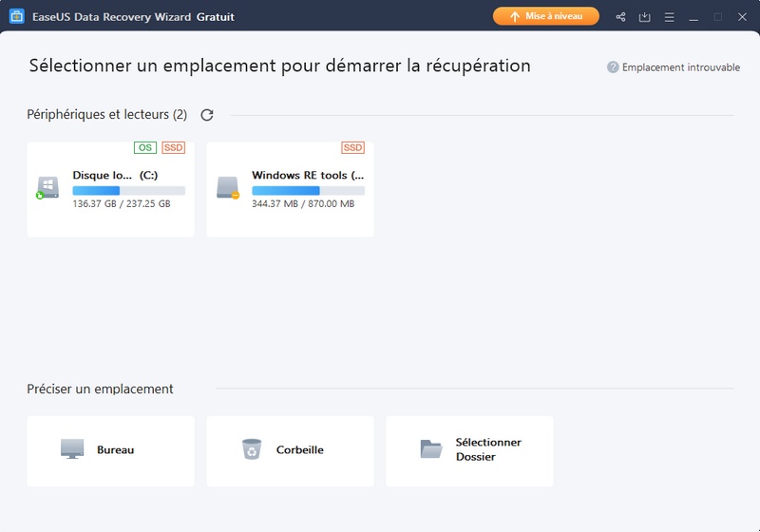Click the Windows RE tools usage bar
The image size is (760, 532).
308,190
